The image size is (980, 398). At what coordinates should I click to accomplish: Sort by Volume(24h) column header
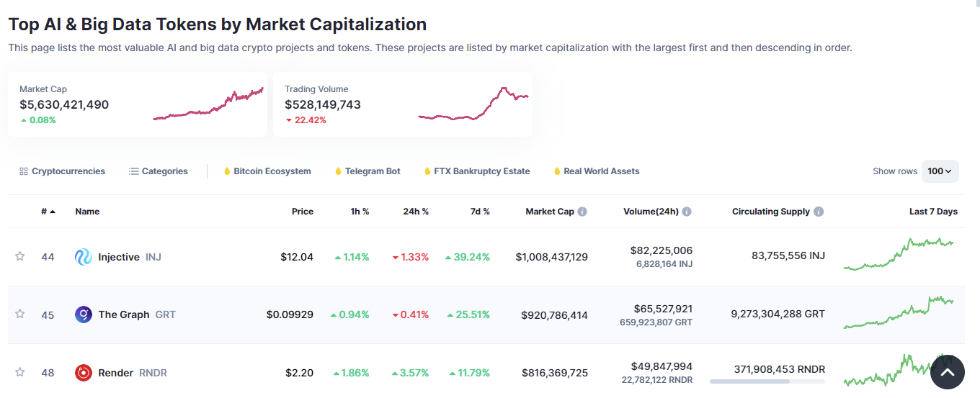651,212
